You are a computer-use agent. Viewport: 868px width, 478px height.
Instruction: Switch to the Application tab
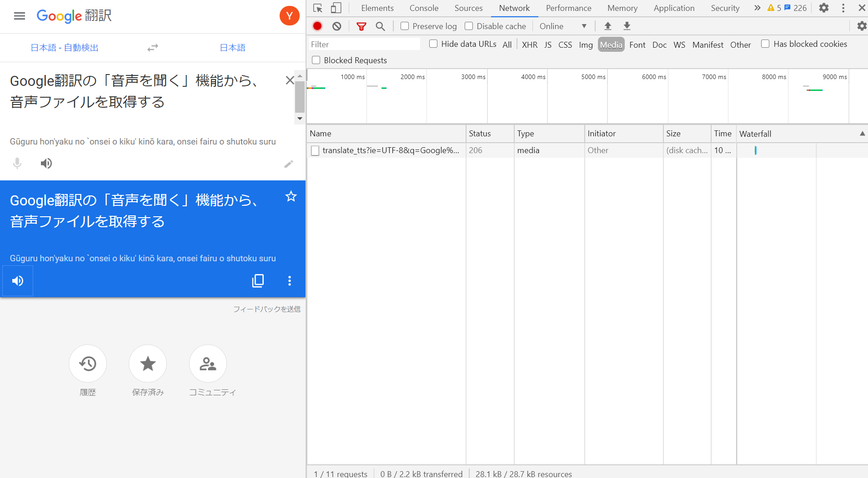coord(674,8)
